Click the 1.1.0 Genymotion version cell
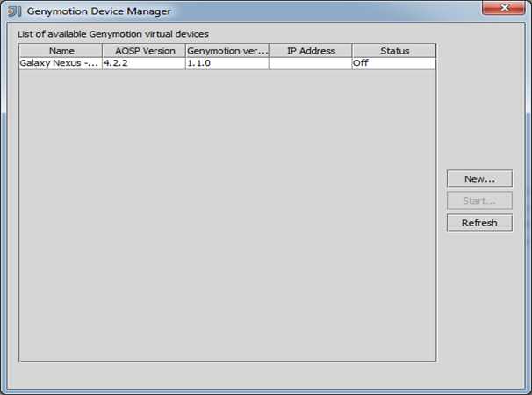Image resolution: width=532 pixels, height=395 pixels. point(227,63)
